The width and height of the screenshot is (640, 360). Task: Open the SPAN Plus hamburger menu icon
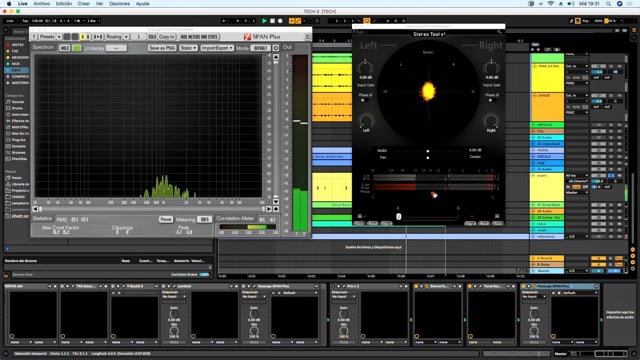click(307, 37)
